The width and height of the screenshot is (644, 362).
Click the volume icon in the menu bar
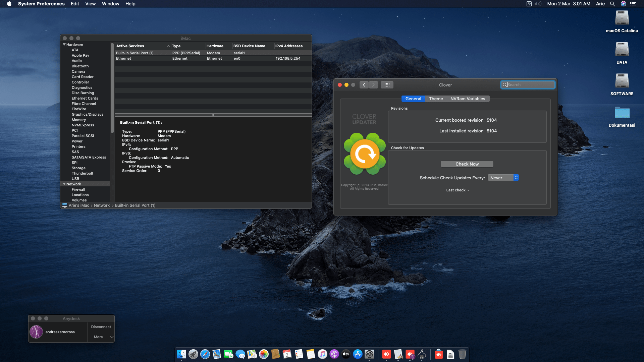click(538, 4)
